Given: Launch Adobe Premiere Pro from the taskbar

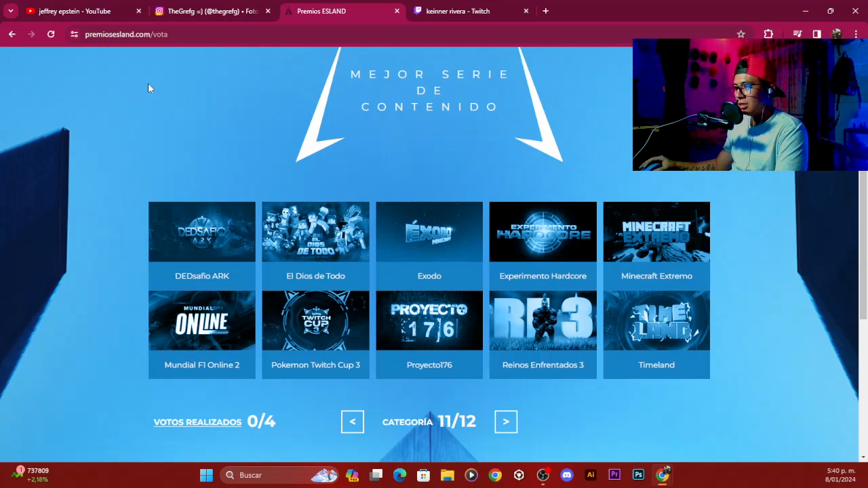Looking at the screenshot, I should click(614, 475).
